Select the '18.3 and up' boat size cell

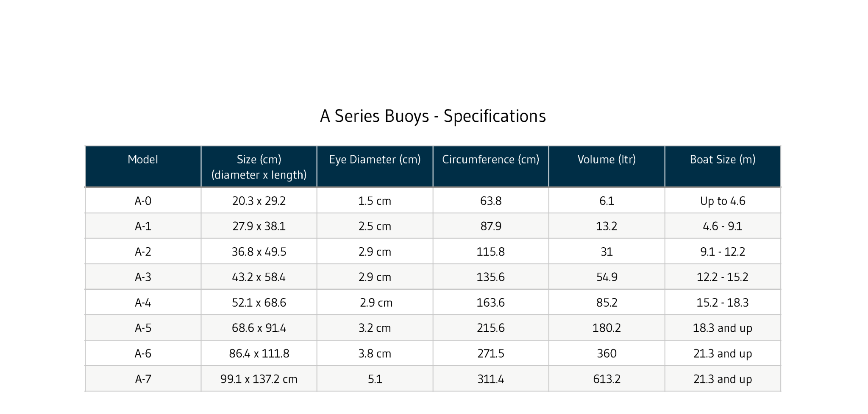723,328
